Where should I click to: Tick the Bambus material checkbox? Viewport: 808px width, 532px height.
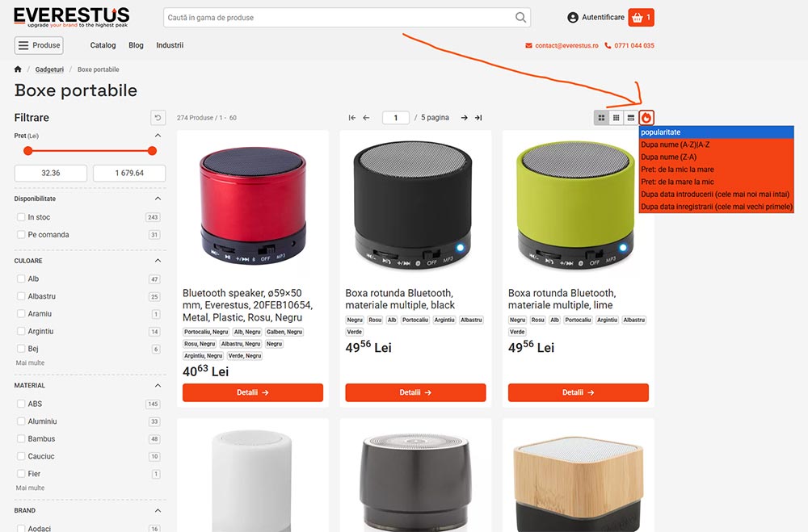coord(21,439)
